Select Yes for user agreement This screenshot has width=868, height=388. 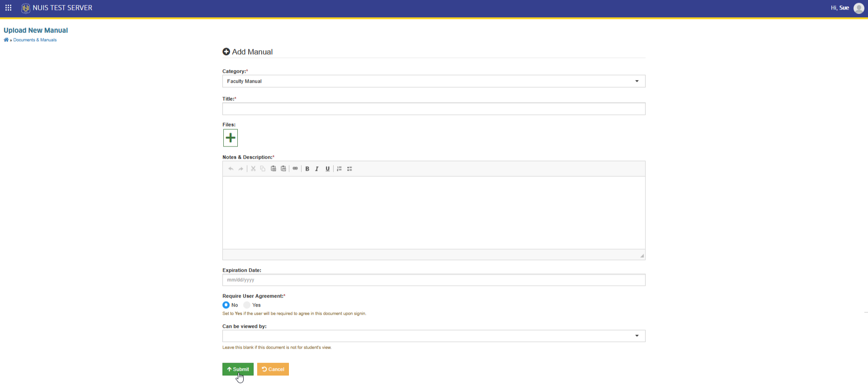pyautogui.click(x=247, y=305)
